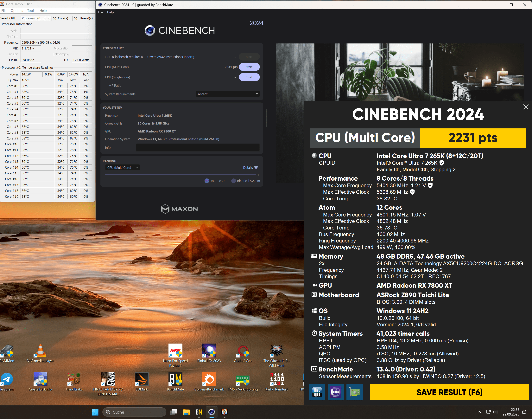Click the Your Score legend dot

click(207, 181)
